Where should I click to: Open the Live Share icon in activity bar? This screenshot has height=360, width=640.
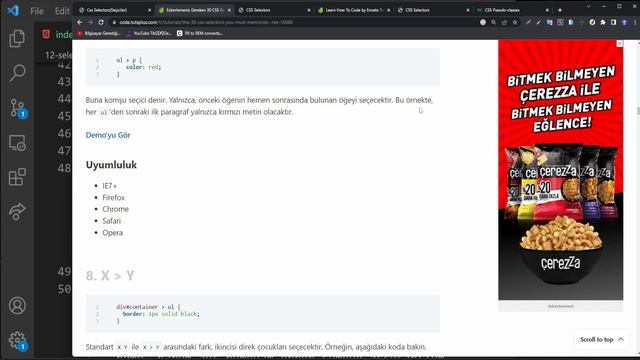17,211
